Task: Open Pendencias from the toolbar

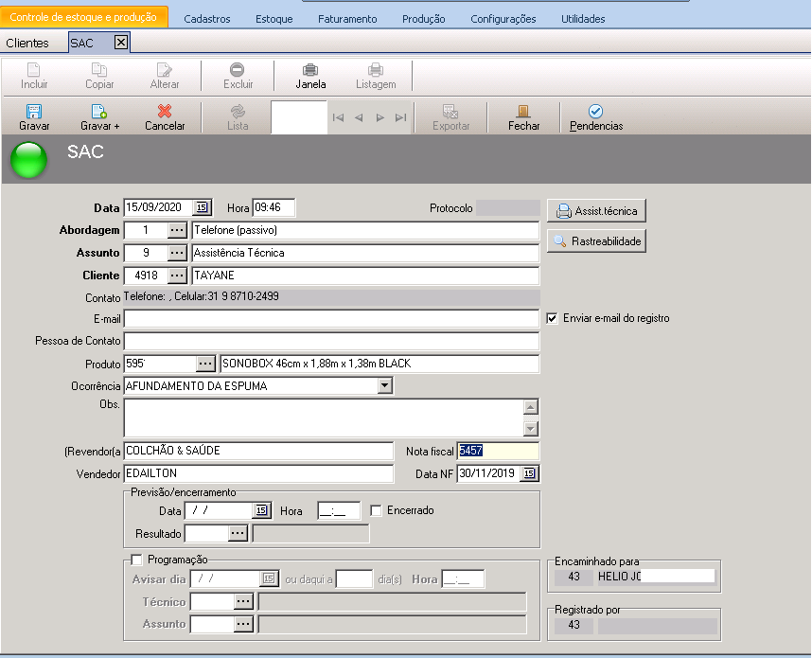Action: click(595, 112)
